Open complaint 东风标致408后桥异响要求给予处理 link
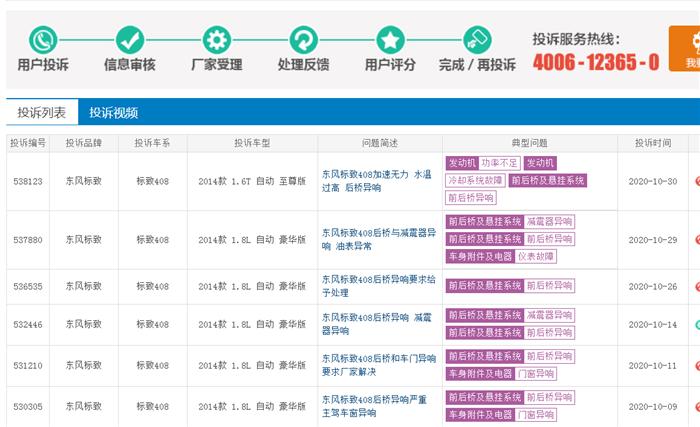Image resolution: width=700 pixels, height=427 pixels. point(379,286)
